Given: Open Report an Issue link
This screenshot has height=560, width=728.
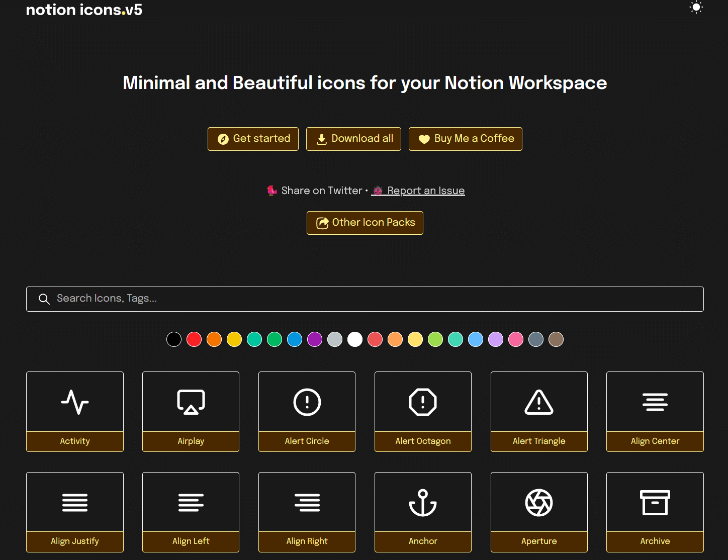Looking at the screenshot, I should 418,191.
